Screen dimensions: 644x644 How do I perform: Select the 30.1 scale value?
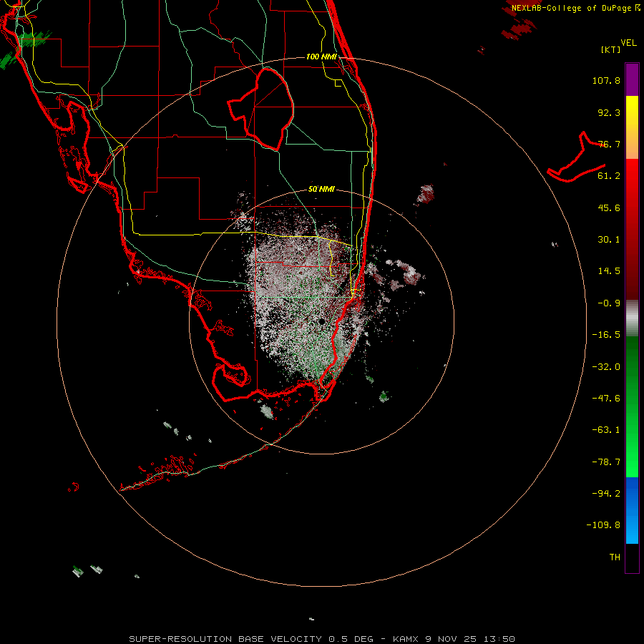tap(609, 240)
